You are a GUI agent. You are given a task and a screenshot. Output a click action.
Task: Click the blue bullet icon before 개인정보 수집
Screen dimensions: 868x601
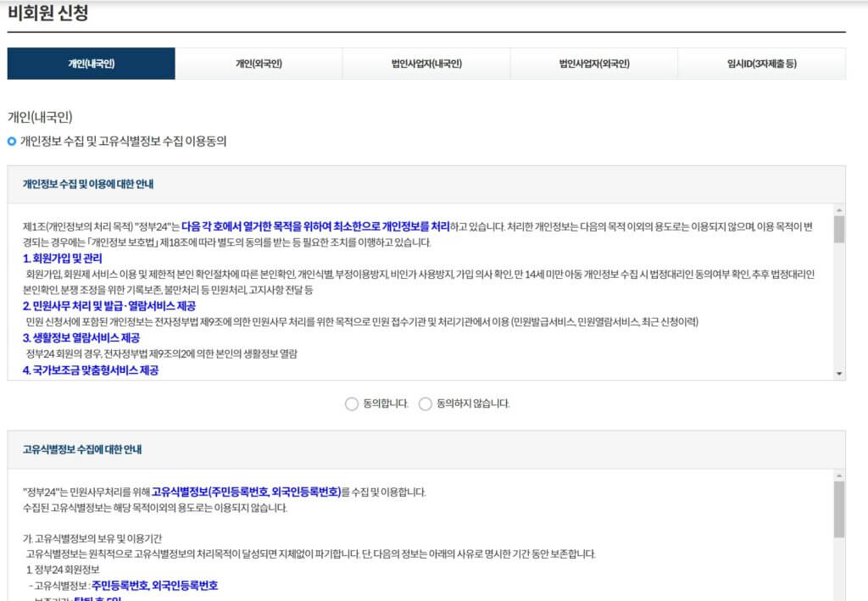(x=12, y=142)
